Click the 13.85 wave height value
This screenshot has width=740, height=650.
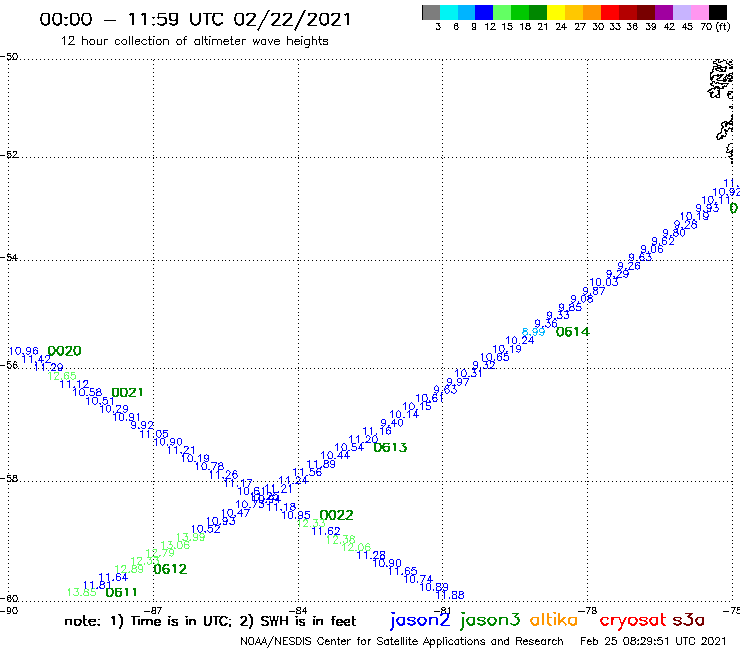pos(82,592)
